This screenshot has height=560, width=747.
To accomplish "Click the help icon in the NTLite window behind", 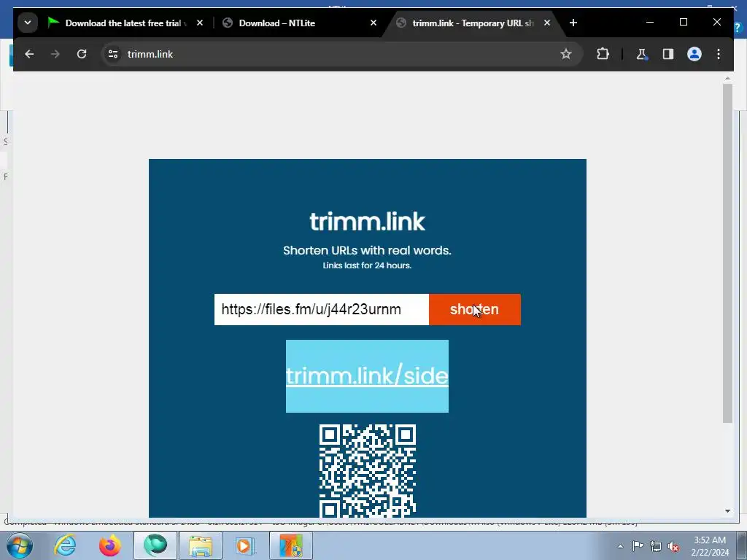I will [x=740, y=28].
